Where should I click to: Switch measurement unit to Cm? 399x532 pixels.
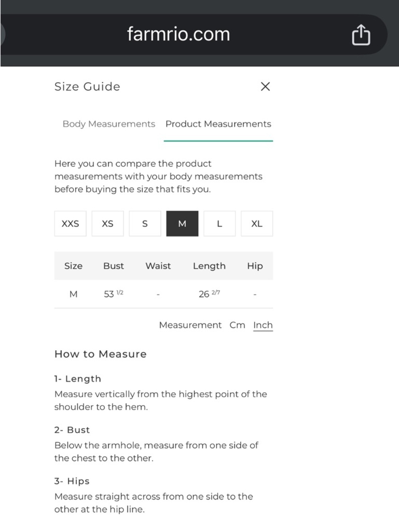[x=237, y=325]
